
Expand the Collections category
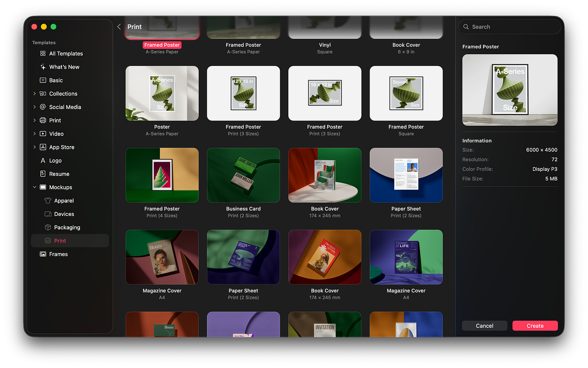pyautogui.click(x=34, y=93)
